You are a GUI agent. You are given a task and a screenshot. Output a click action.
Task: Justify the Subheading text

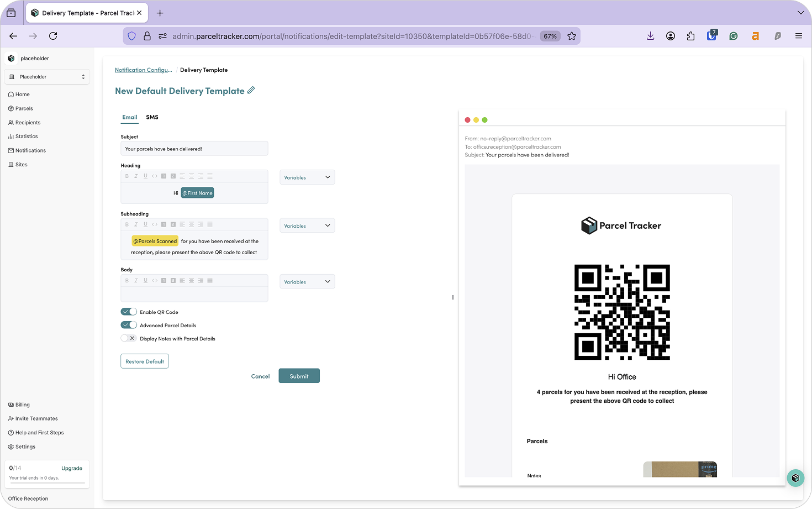click(210, 224)
